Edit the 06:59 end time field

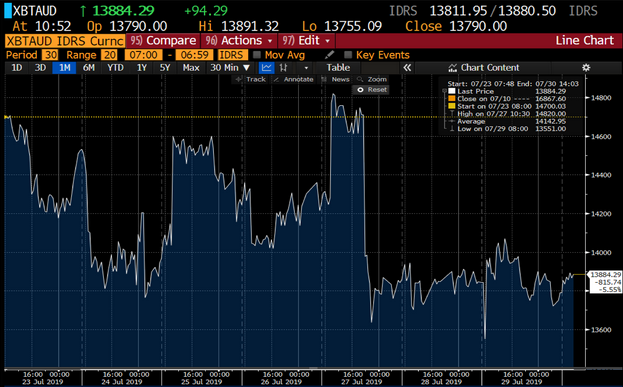click(x=194, y=55)
